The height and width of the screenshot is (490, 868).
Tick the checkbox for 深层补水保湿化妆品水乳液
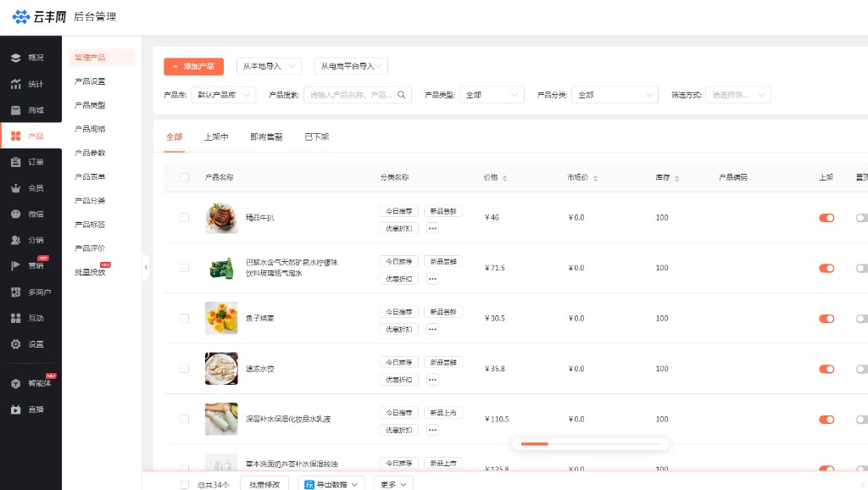(184, 419)
